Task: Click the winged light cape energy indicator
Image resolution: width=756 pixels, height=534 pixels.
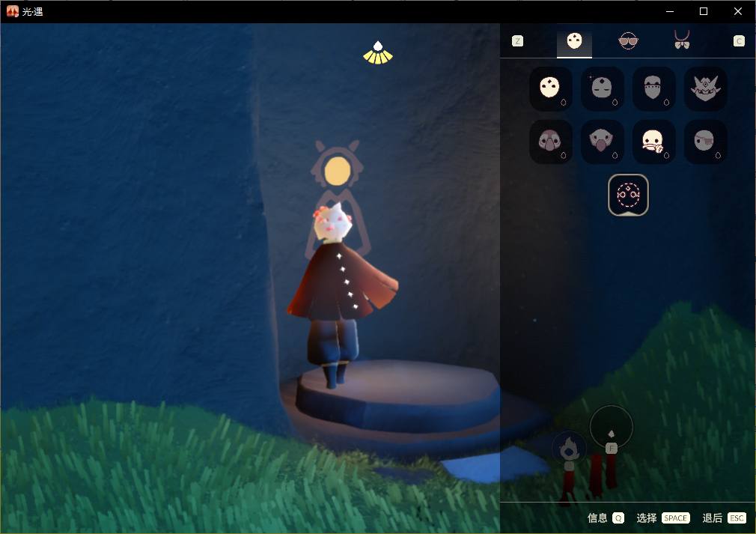Action: click(x=378, y=53)
